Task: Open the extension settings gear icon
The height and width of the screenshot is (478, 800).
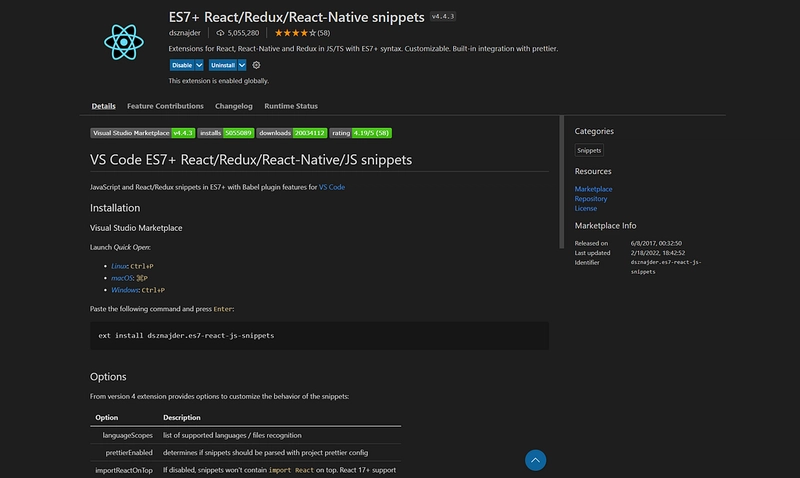Action: (x=256, y=65)
